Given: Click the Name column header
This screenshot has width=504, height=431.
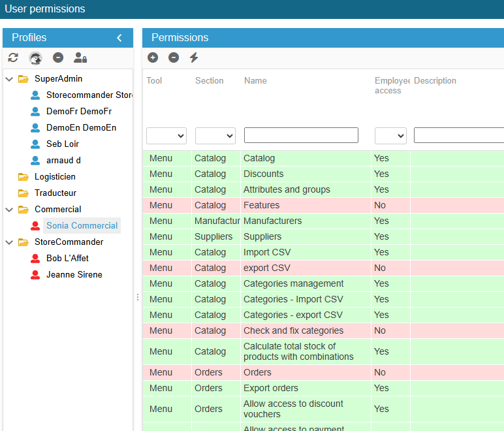Looking at the screenshot, I should tap(255, 81).
